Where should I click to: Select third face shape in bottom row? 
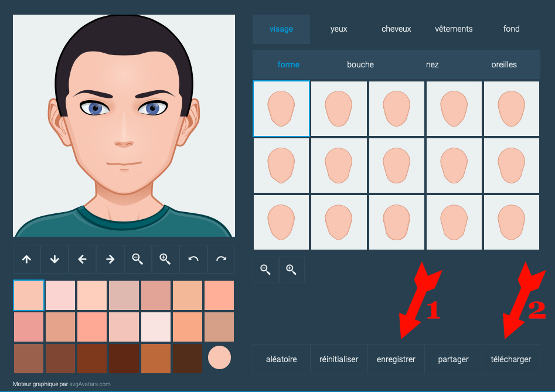396,222
